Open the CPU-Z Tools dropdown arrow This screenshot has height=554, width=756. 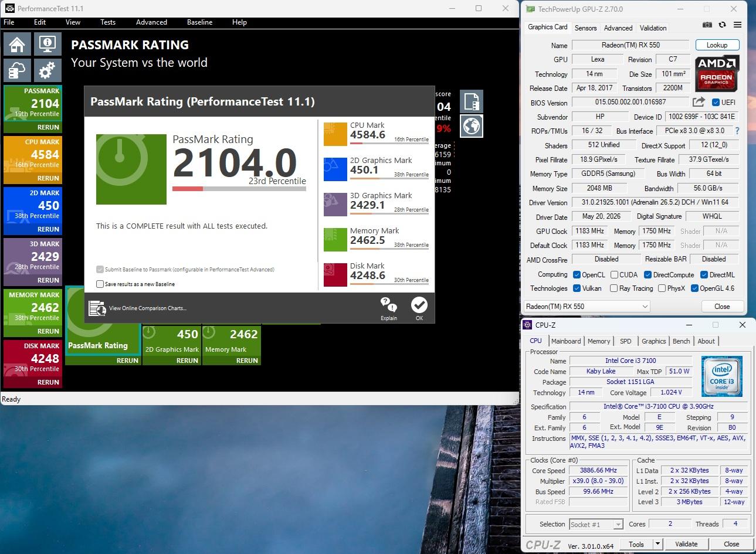click(658, 544)
